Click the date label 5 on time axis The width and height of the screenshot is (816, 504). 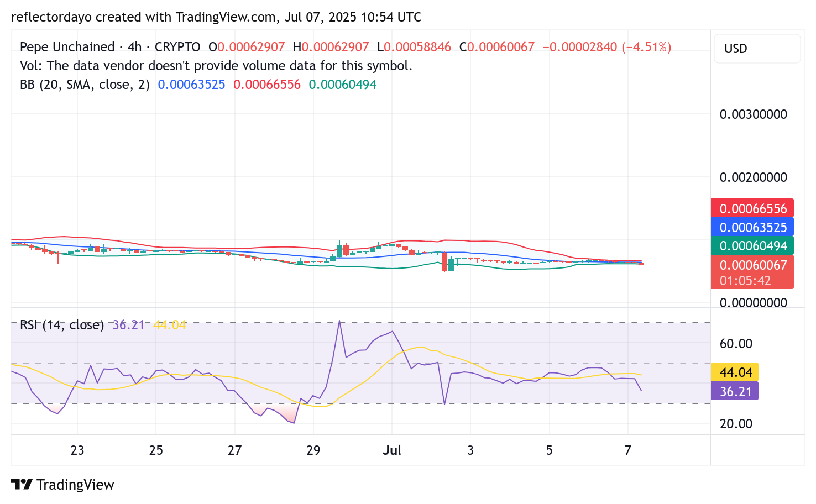[549, 450]
